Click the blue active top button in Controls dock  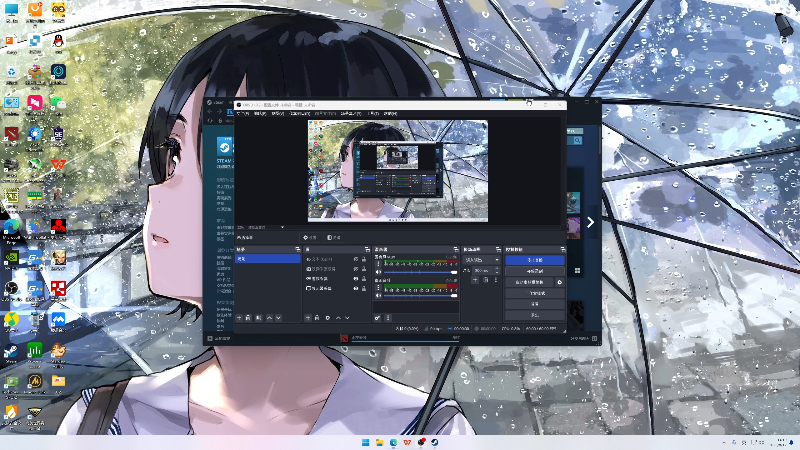pyautogui.click(x=535, y=260)
